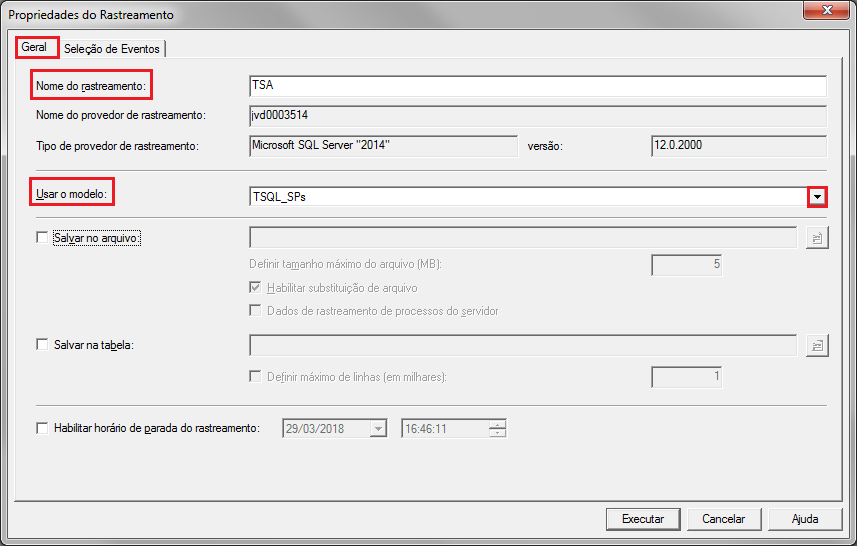Click the 'Nome do provedor de rastreamento:' label

point(121,115)
